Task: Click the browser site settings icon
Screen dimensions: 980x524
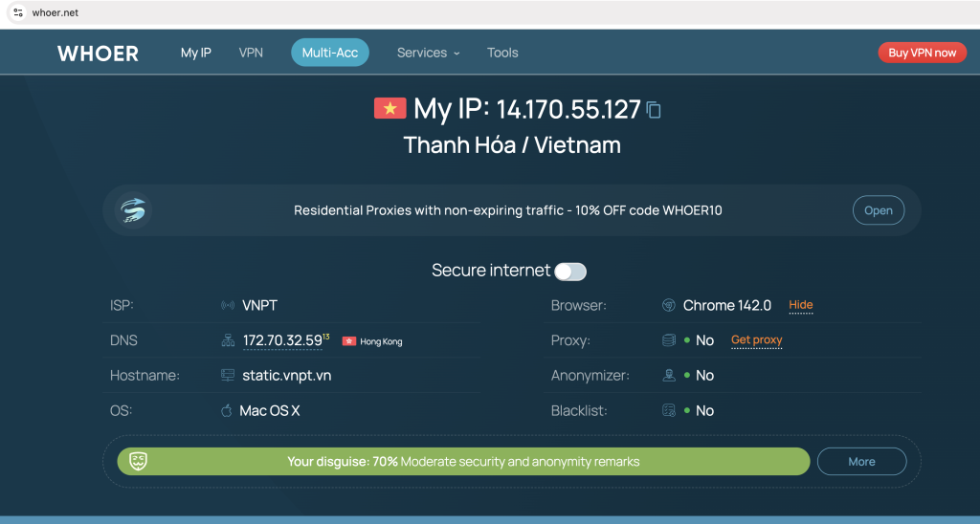Action: coord(17,12)
